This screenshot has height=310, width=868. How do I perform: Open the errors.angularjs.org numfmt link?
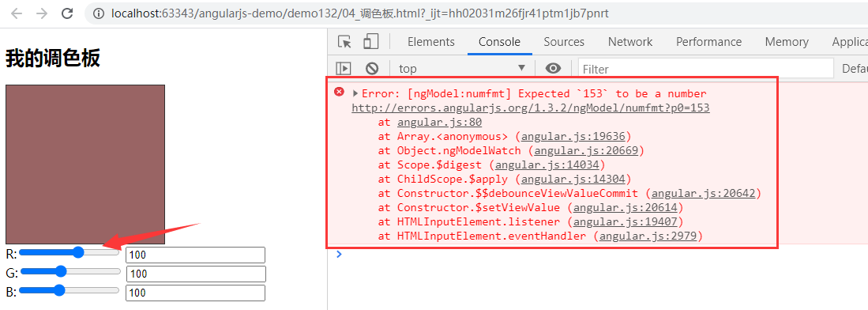point(530,108)
